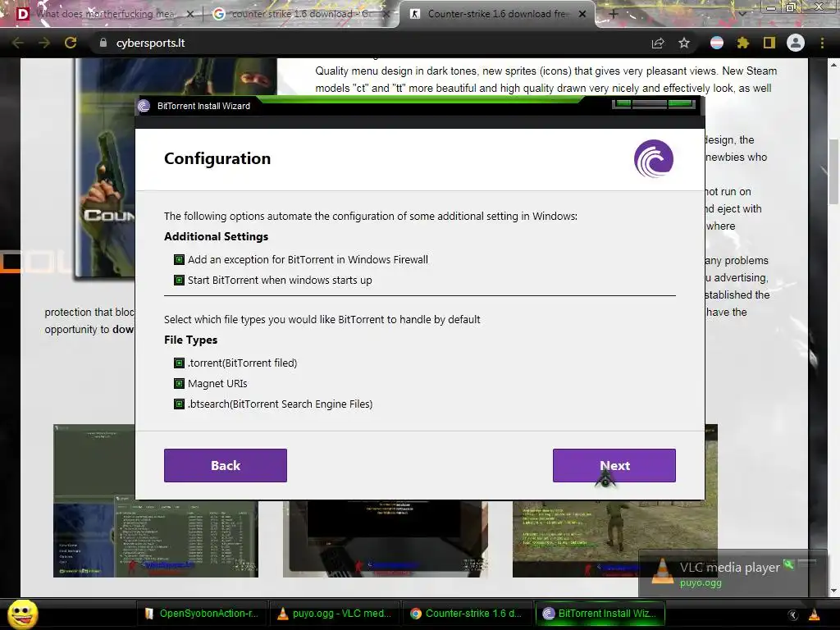This screenshot has height=630, width=840.
Task: Click BitTorrent icon in wizard title bar
Action: [x=144, y=106]
